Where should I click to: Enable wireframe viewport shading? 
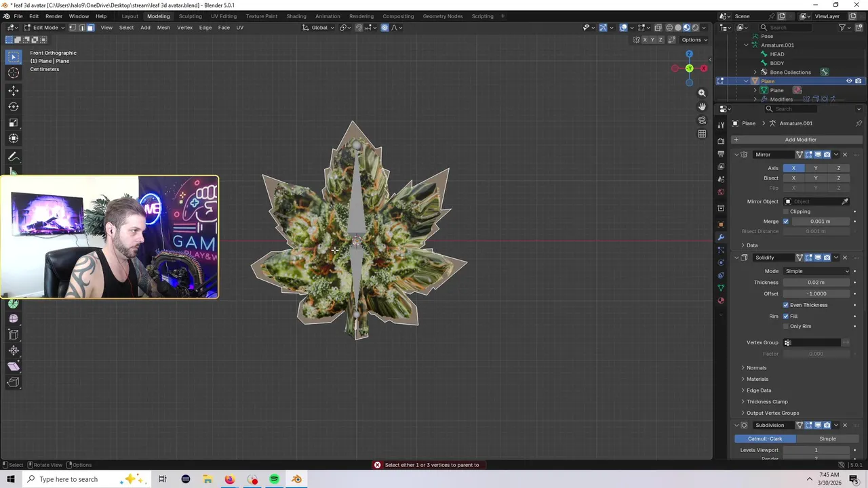click(x=669, y=28)
